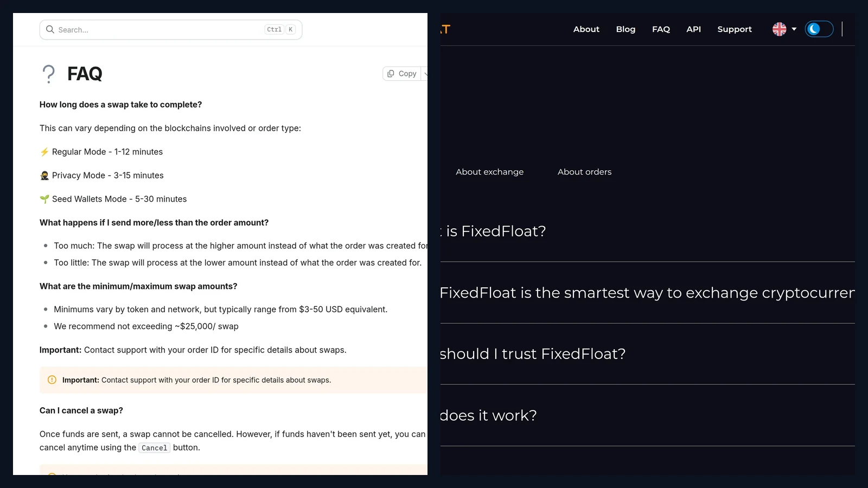Click 'Privacy Mode - 3-15 minutes' text
The image size is (868, 488).
[108, 176]
